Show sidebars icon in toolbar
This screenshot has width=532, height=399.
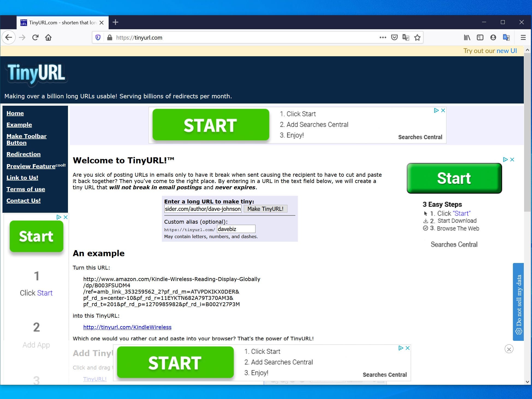coord(480,37)
